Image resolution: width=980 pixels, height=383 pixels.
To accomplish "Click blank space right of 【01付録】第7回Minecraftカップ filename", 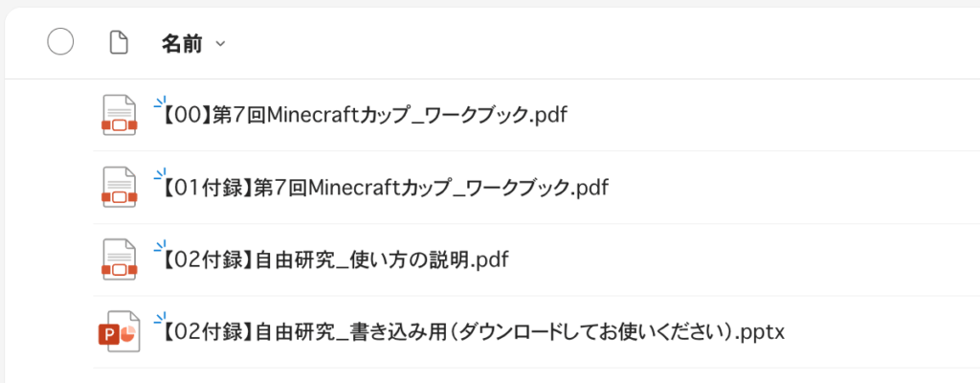I will tap(794, 188).
